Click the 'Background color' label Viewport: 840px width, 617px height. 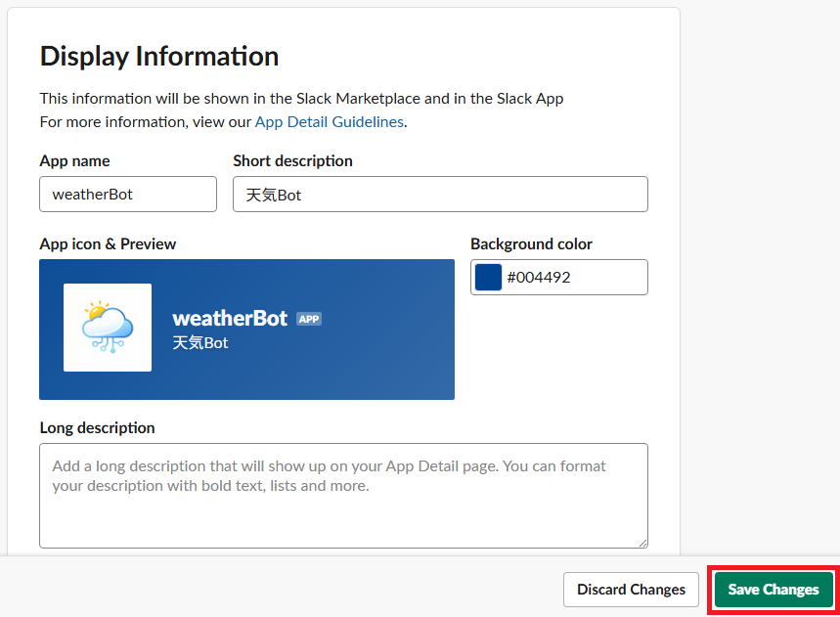[x=531, y=243]
